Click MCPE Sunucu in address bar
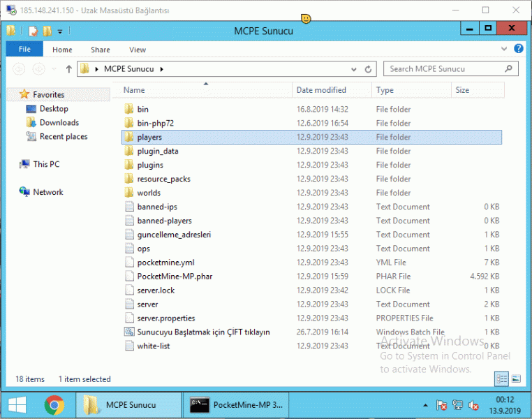The image size is (532, 419). coord(128,69)
